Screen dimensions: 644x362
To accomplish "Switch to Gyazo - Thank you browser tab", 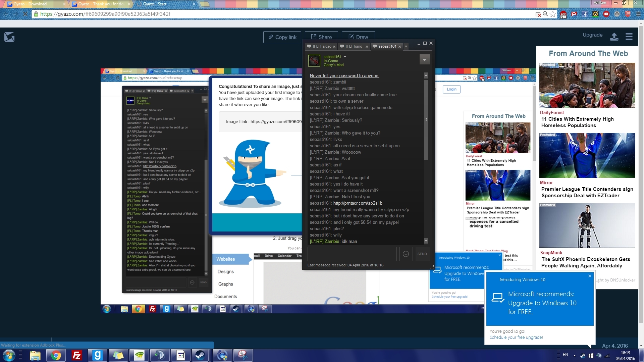I will (x=101, y=4).
